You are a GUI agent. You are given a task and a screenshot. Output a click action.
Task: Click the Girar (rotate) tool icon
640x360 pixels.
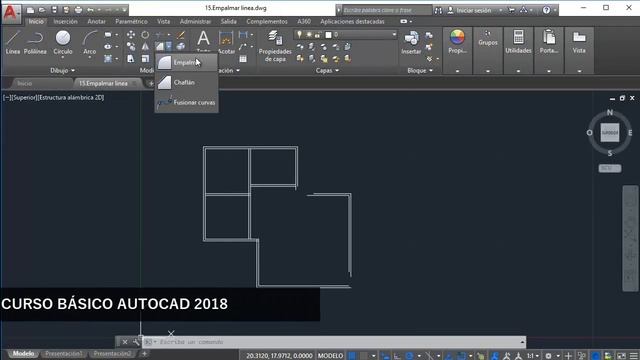click(145, 35)
